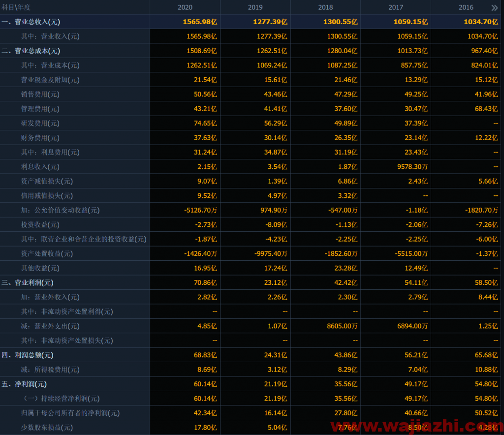
Task: Click the 2017 interest income value 9578.30万
Action: tap(412, 167)
